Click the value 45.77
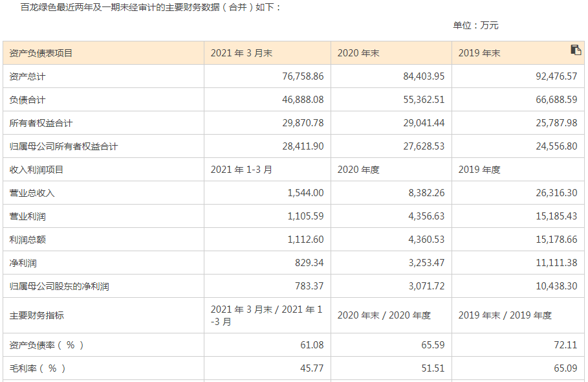This screenshot has width=588, height=382. 312,368
